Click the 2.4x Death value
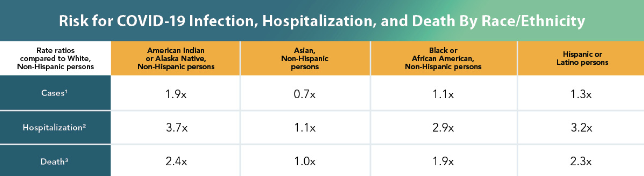644x176 pixels. (x=176, y=162)
